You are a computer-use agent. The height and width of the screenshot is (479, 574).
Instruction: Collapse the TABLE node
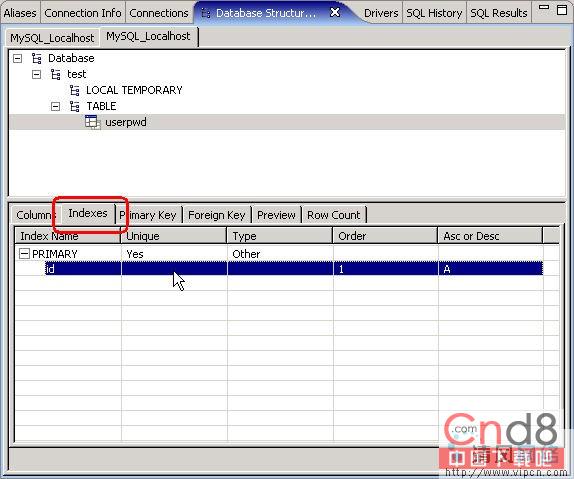coord(55,107)
